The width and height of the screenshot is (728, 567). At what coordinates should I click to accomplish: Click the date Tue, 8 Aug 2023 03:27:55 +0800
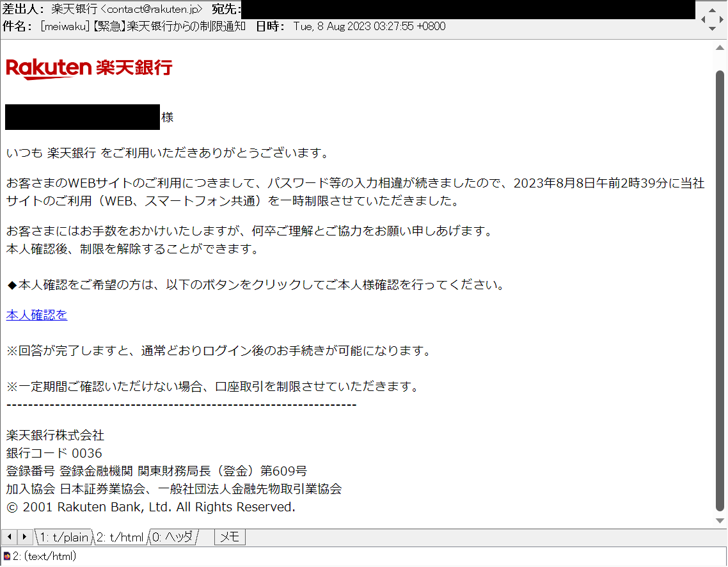click(x=370, y=26)
